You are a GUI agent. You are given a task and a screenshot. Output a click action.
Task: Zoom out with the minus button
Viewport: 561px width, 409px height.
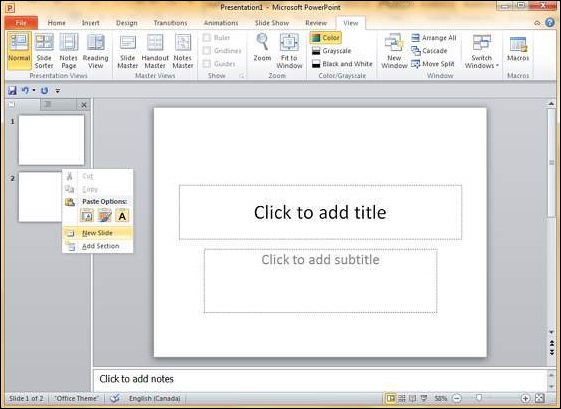[x=457, y=398]
